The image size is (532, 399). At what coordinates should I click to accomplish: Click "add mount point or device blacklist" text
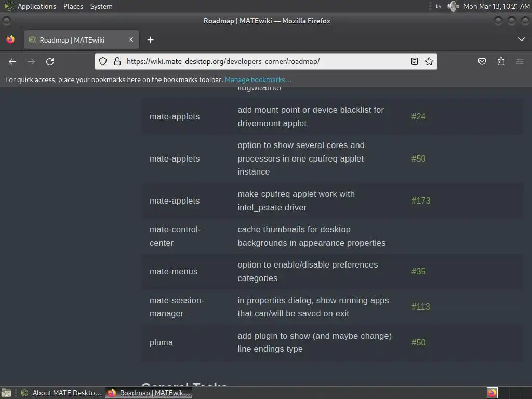click(x=311, y=117)
